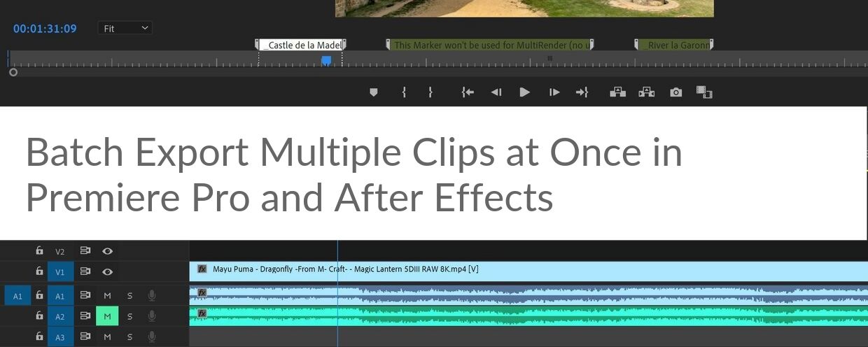Image resolution: width=868 pixels, height=347 pixels.
Task: Click the fx badge on the A1 audio clip
Action: pos(202,292)
